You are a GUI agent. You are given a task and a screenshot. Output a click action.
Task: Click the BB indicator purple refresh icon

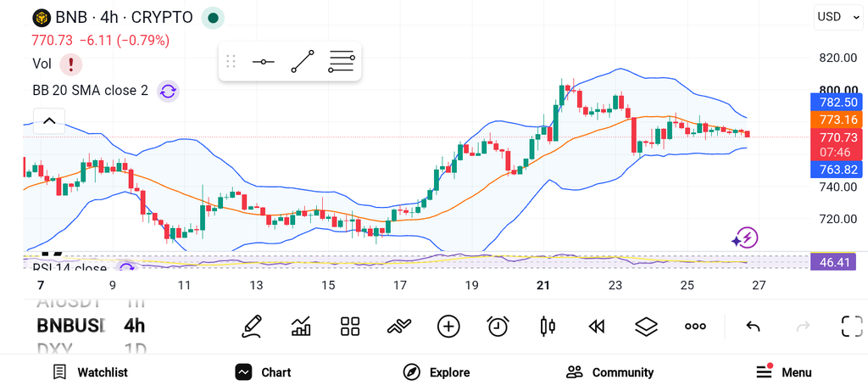(168, 91)
